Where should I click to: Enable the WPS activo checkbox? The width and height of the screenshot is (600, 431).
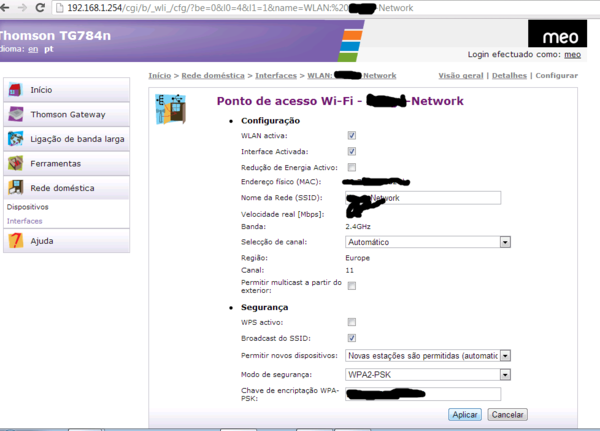(352, 322)
